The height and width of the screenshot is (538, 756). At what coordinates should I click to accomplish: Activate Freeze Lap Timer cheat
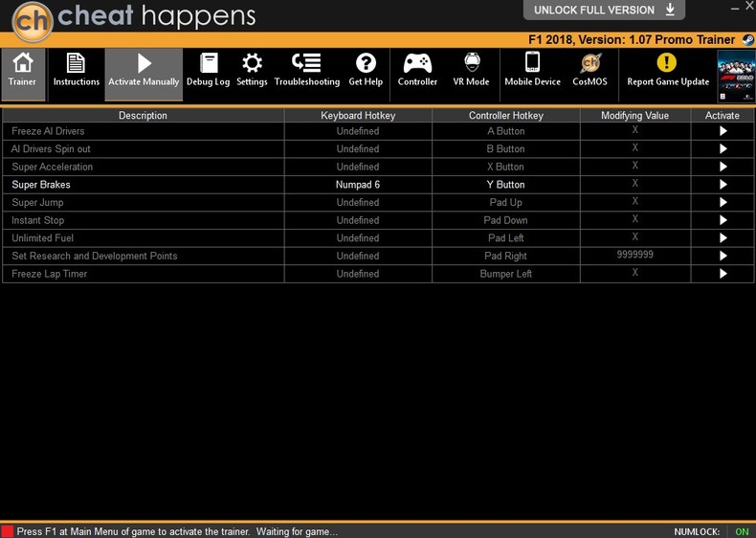pyautogui.click(x=723, y=274)
